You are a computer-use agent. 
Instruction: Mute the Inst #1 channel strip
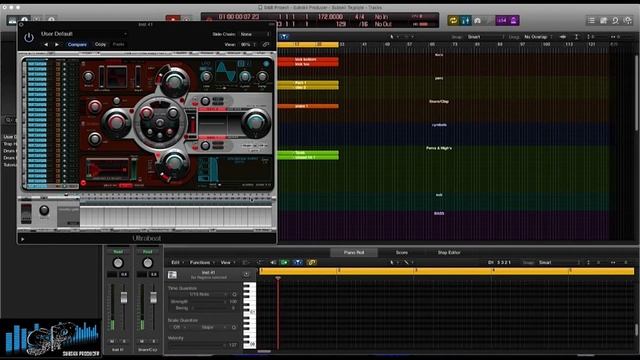112,341
